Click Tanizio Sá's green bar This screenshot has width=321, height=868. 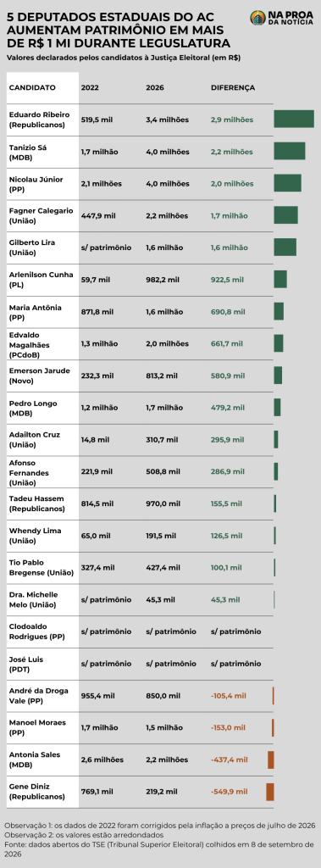tap(290, 152)
